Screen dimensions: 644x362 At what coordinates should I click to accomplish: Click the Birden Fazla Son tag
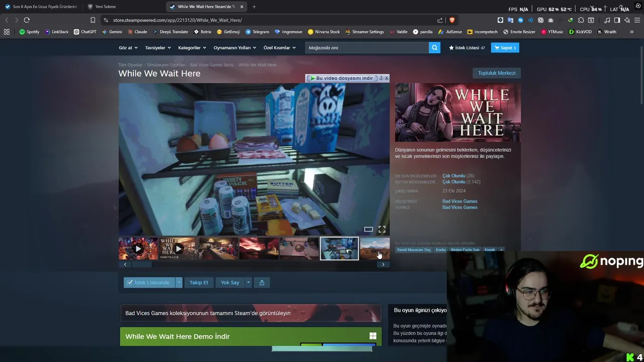(465, 250)
